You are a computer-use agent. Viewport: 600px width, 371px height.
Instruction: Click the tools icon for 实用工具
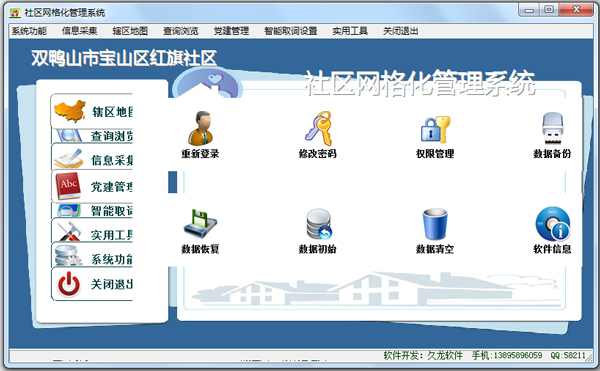pos(69,232)
